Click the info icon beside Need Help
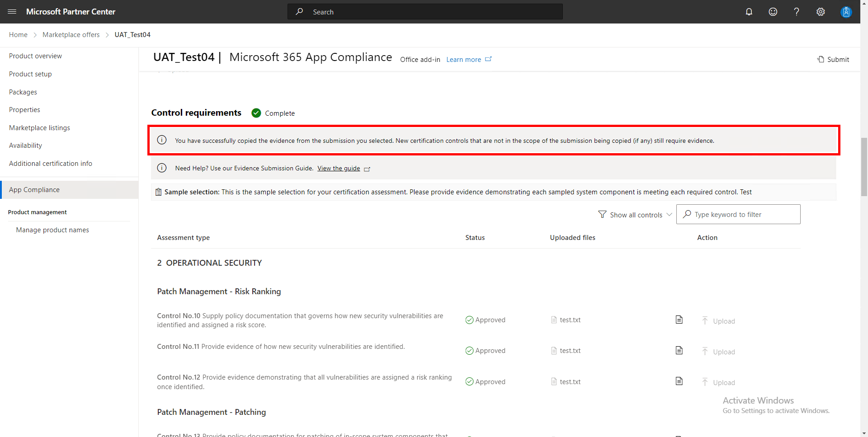Image resolution: width=868 pixels, height=437 pixels. tap(162, 168)
